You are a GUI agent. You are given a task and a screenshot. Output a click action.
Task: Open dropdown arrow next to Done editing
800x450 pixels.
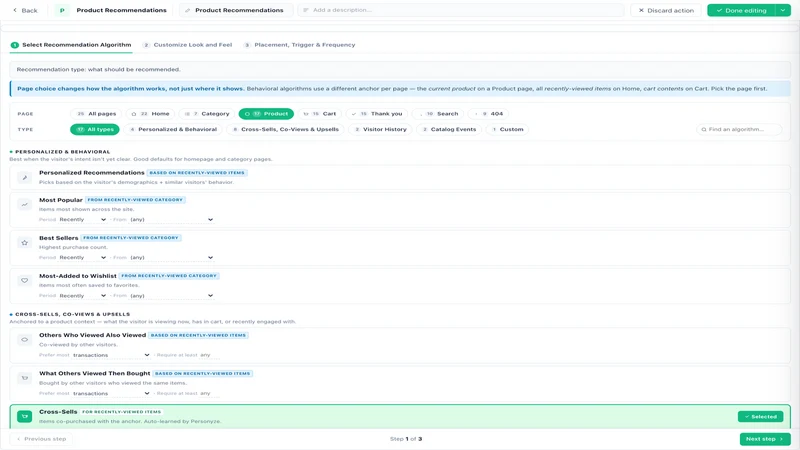click(x=783, y=10)
